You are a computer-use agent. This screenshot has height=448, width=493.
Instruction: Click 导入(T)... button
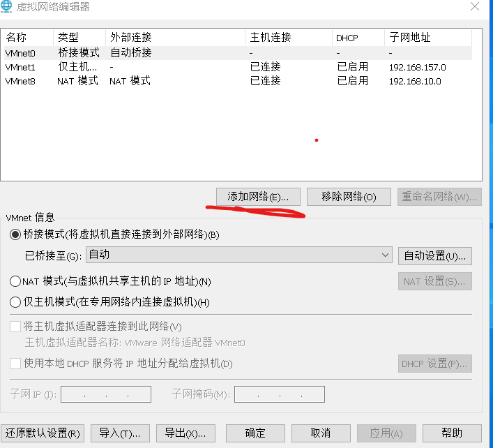pyautogui.click(x=120, y=433)
